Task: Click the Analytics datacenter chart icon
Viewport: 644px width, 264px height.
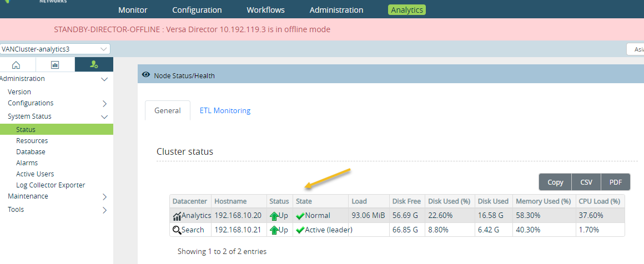Action: point(177,216)
